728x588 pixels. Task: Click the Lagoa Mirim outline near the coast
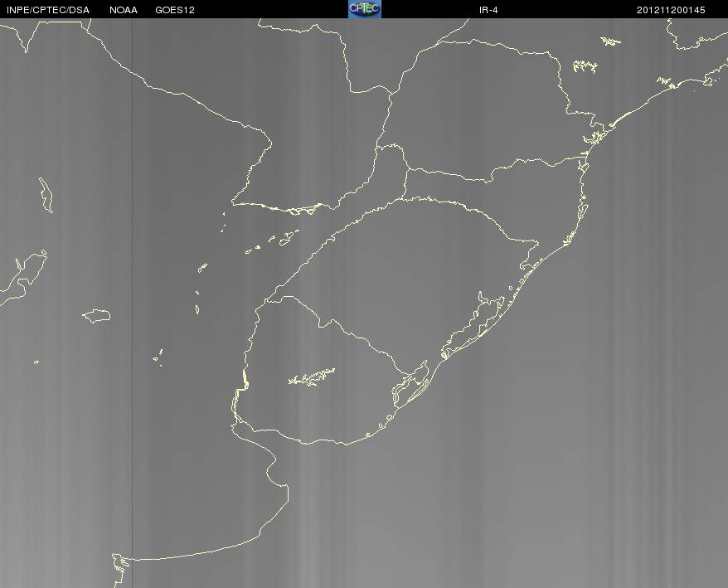[411, 383]
